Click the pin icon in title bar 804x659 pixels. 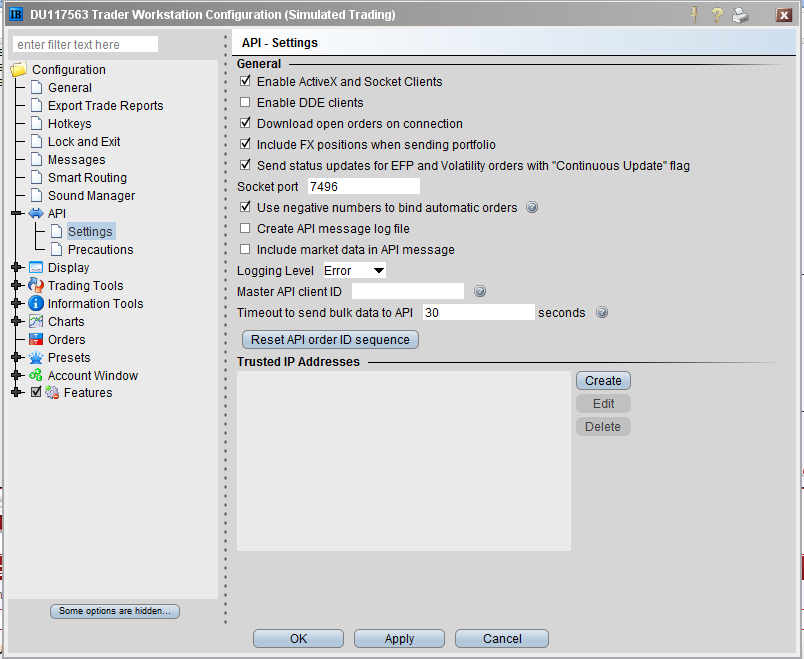(694, 14)
